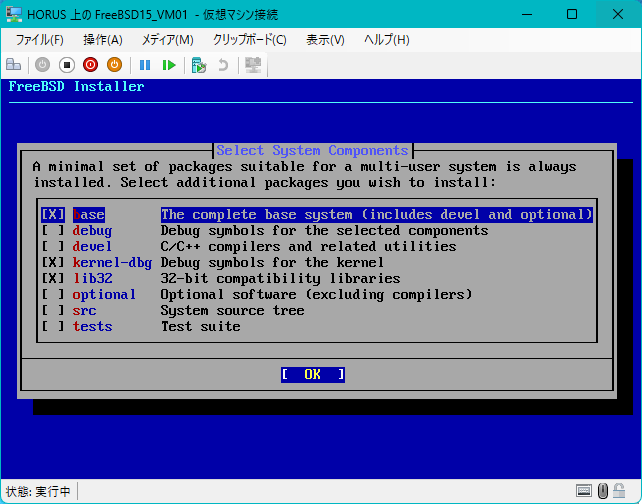The height and width of the screenshot is (504, 642).
Task: Click the mouse status icon in status bar
Action: pyautogui.click(x=603, y=490)
